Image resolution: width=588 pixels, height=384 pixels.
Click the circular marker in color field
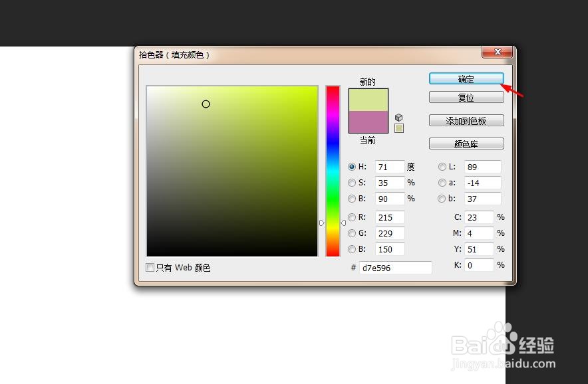click(x=206, y=104)
